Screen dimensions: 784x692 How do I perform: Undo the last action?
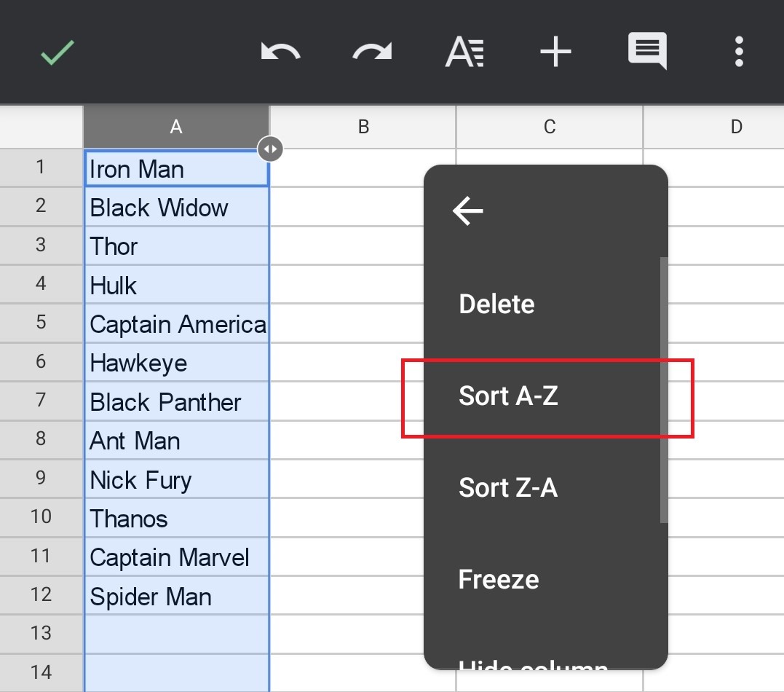[280, 52]
